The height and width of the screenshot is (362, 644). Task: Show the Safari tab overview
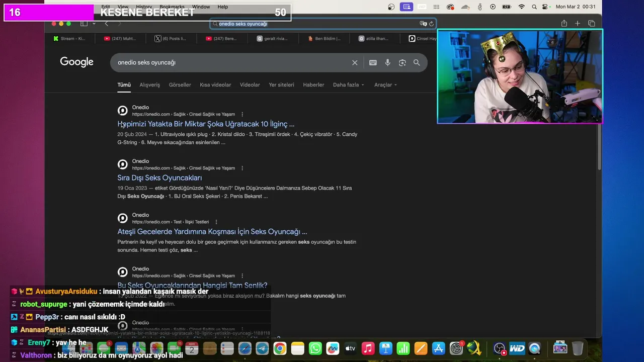coord(592,23)
